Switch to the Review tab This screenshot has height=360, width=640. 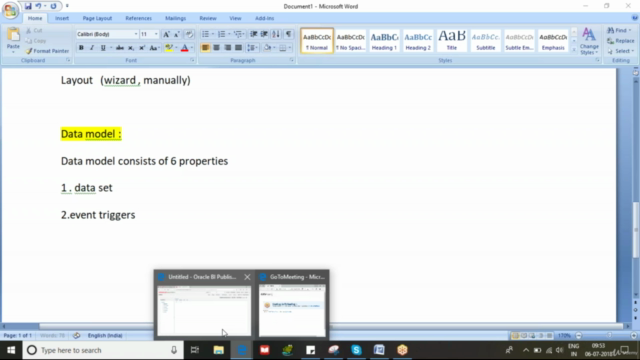point(208,18)
